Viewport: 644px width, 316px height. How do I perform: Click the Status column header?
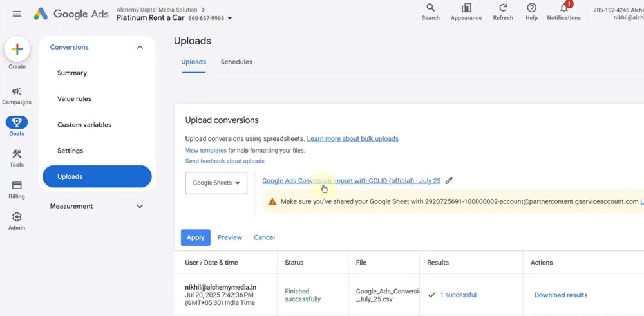click(294, 263)
